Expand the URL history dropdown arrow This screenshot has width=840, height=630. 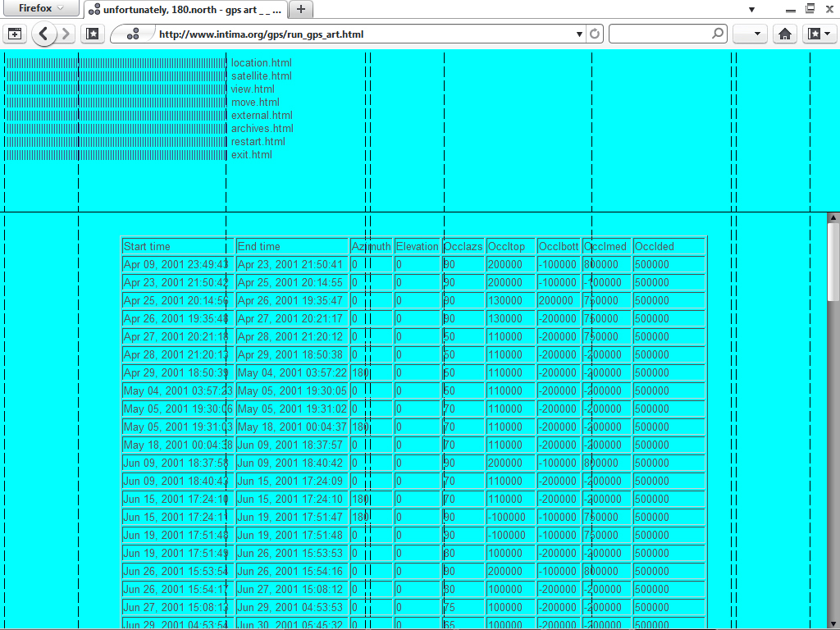tap(579, 34)
